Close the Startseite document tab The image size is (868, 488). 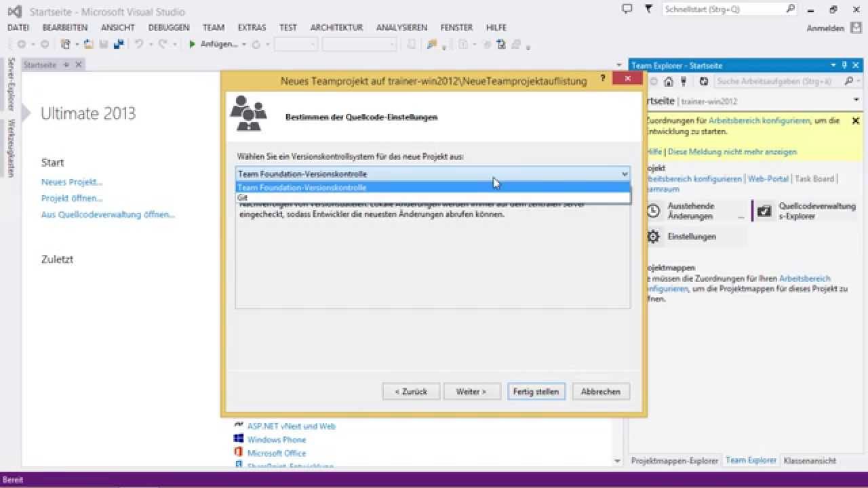[x=78, y=64]
